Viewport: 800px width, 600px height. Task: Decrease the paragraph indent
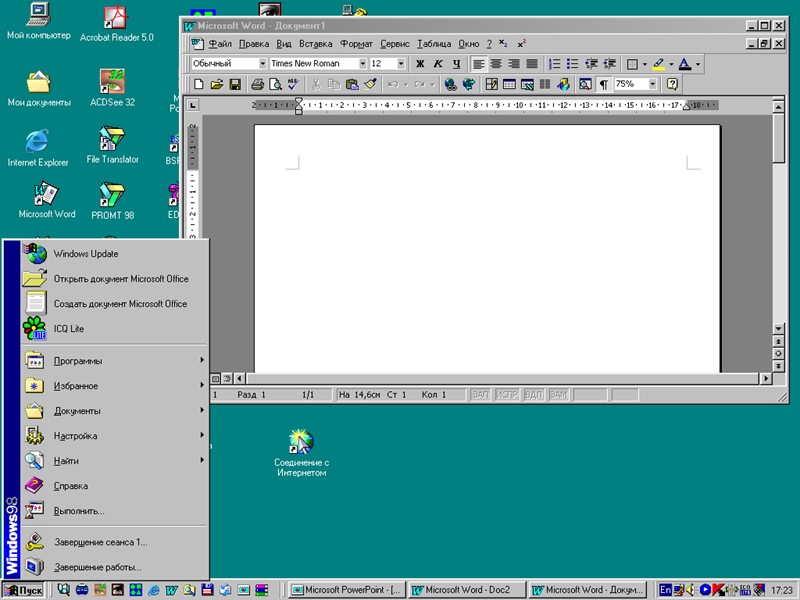pos(591,64)
